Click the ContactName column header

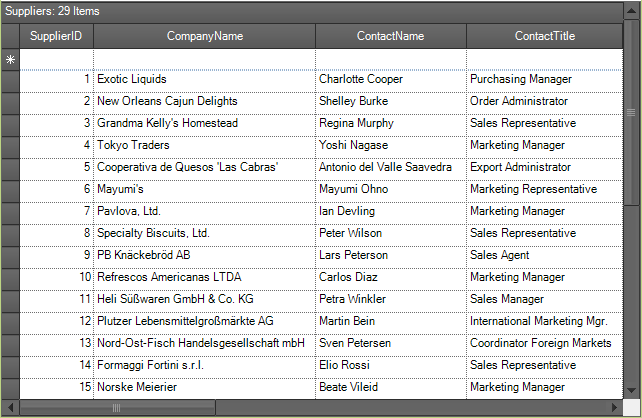click(391, 36)
